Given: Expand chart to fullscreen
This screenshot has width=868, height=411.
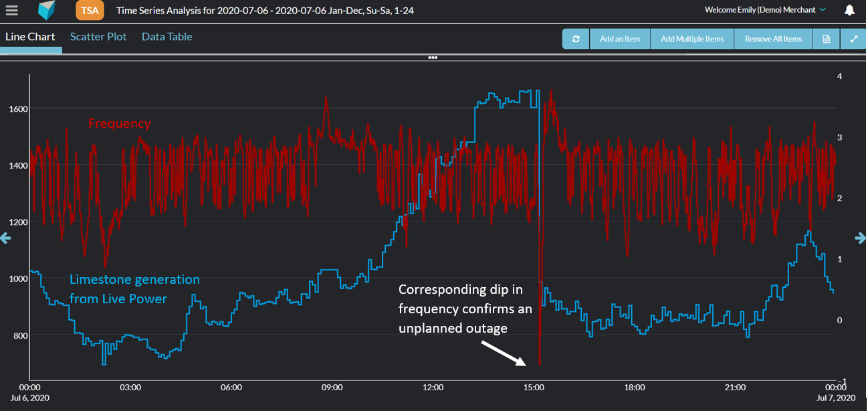Looking at the screenshot, I should coord(853,39).
